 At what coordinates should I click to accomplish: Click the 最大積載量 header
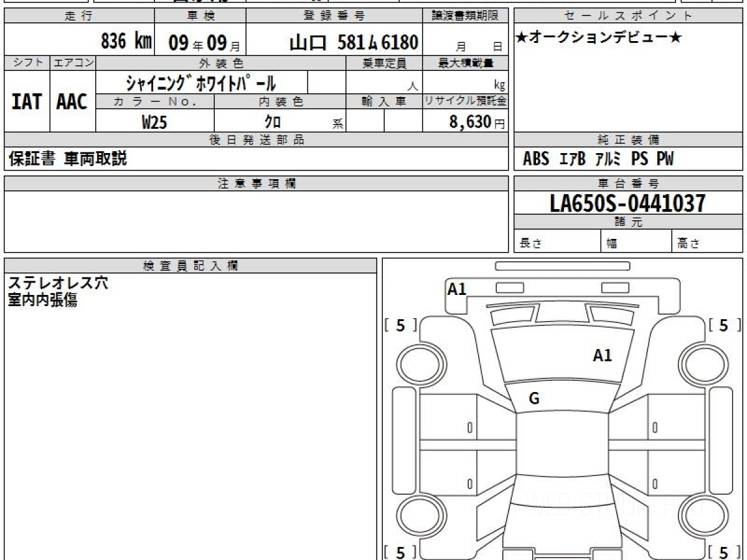[466, 63]
